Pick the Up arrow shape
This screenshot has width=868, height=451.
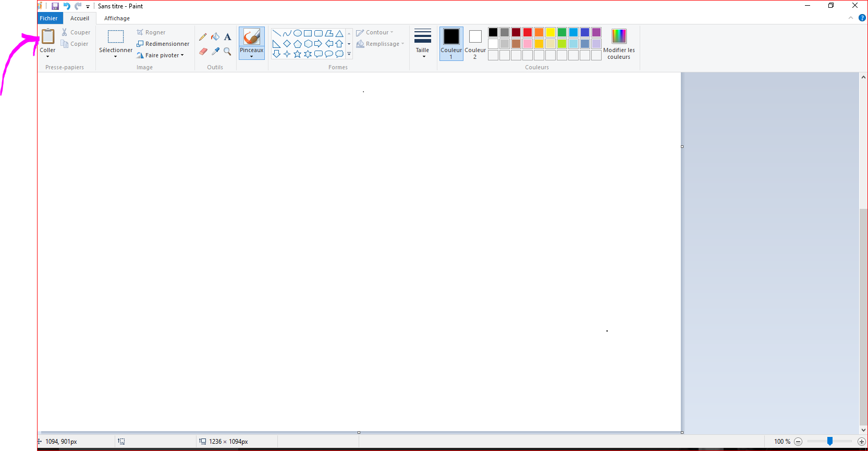point(339,44)
